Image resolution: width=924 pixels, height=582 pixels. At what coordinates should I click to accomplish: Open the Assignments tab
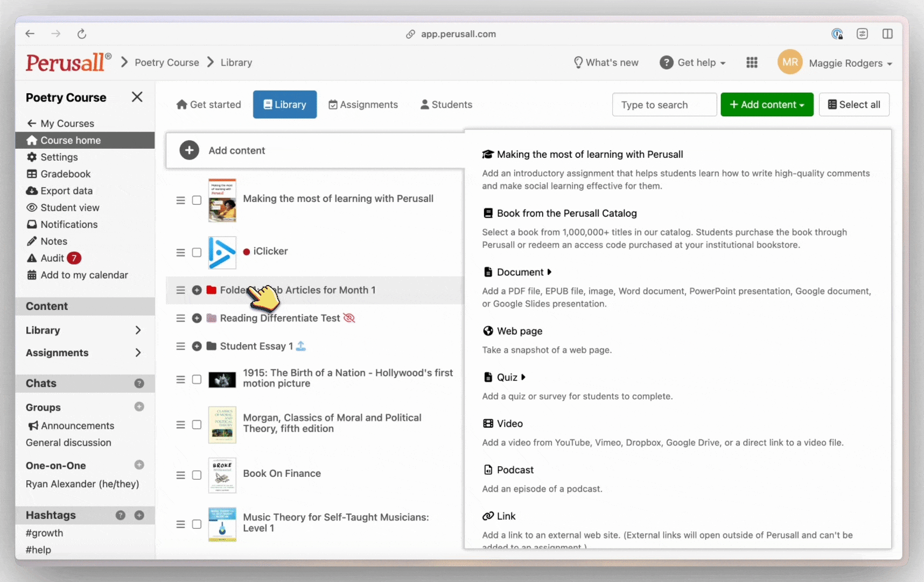[x=363, y=105]
